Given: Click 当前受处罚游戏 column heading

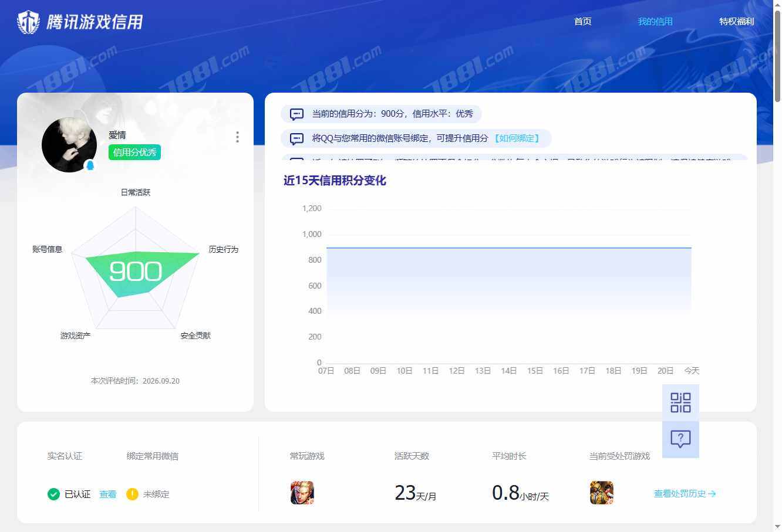Looking at the screenshot, I should [x=619, y=456].
